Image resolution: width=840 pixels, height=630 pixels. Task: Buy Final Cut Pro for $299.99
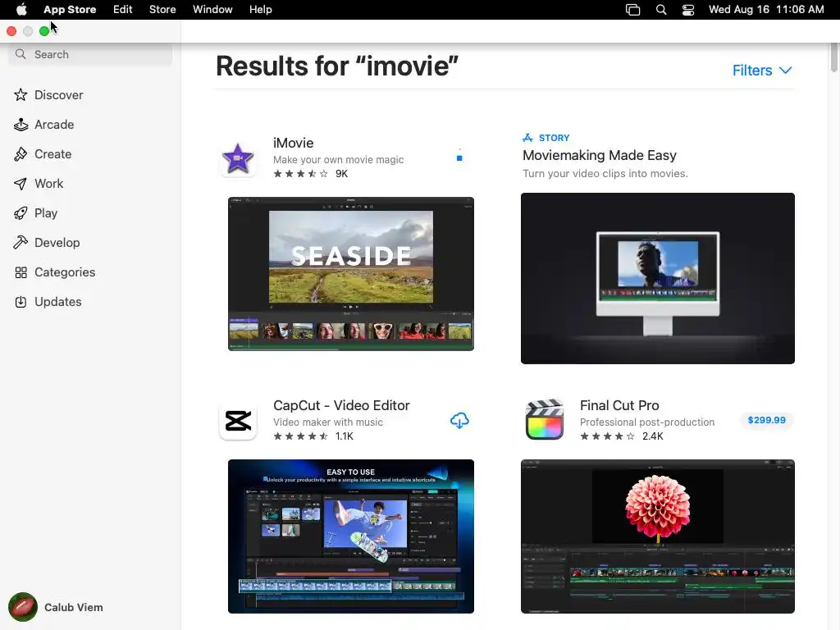coord(767,420)
